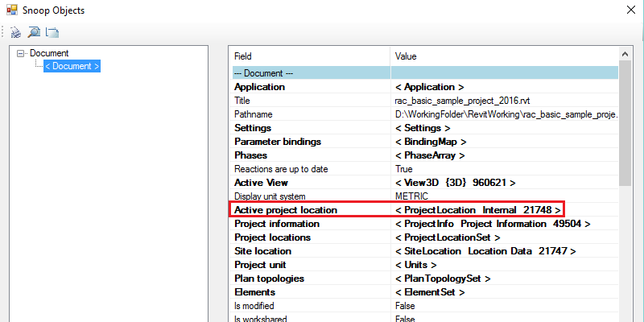Image resolution: width=644 pixels, height=322 pixels.
Task: Open Active View < View3D {3D} 960621 >
Action: pos(455,183)
